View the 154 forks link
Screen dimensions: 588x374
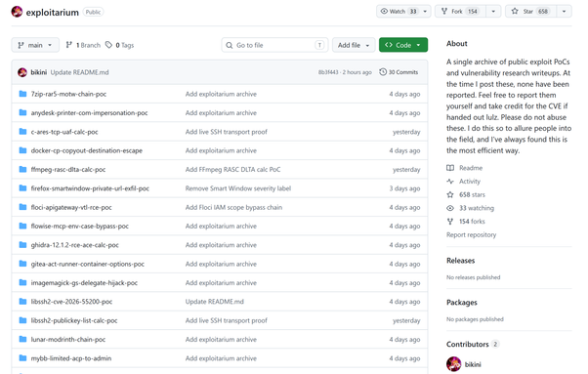click(472, 222)
